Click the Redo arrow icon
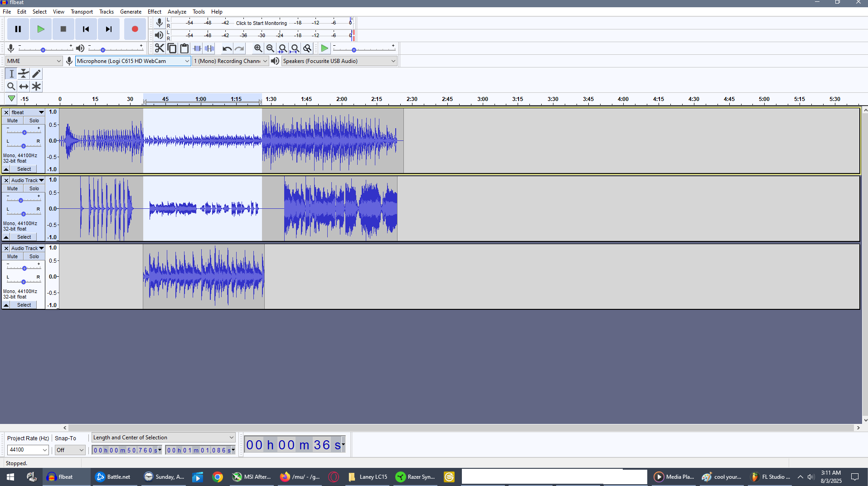Screen dimensions: 868x486 tap(239, 48)
